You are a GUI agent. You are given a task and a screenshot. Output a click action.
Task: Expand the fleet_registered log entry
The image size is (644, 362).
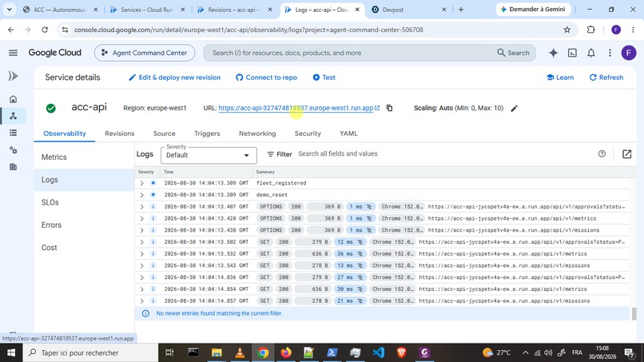click(141, 183)
